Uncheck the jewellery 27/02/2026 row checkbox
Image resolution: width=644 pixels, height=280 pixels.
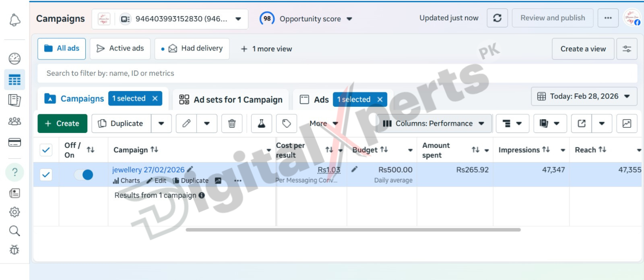pos(46,175)
